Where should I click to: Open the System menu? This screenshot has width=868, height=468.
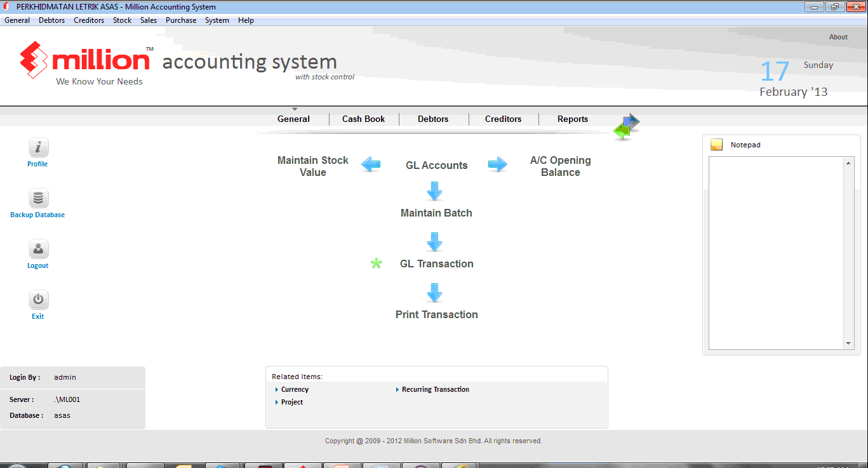pyautogui.click(x=217, y=20)
